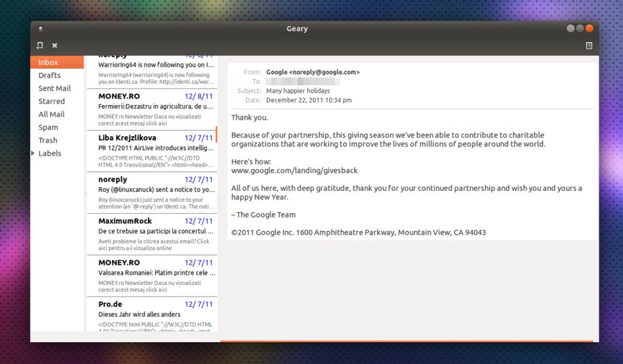Screen dimensions: 623x364
Task: Click the Thank you. line in the email
Action: tap(249, 117)
